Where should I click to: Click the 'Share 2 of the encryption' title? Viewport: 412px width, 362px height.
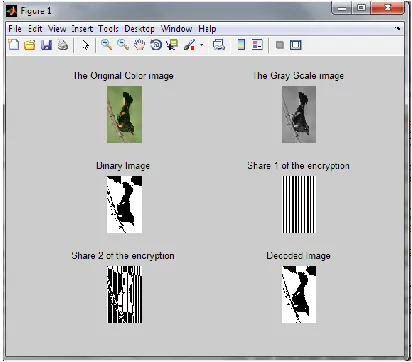[x=123, y=256]
